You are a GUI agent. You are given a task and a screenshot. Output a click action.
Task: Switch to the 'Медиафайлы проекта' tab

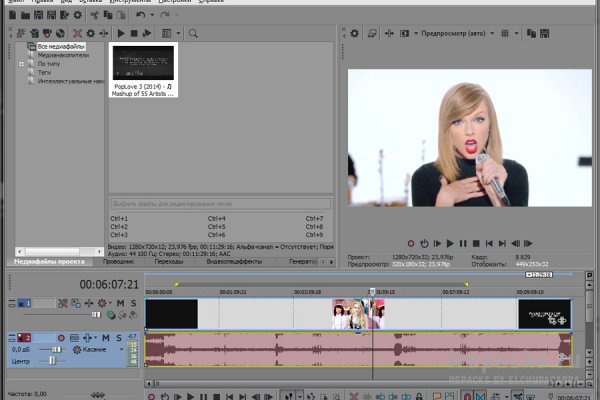tap(49, 262)
